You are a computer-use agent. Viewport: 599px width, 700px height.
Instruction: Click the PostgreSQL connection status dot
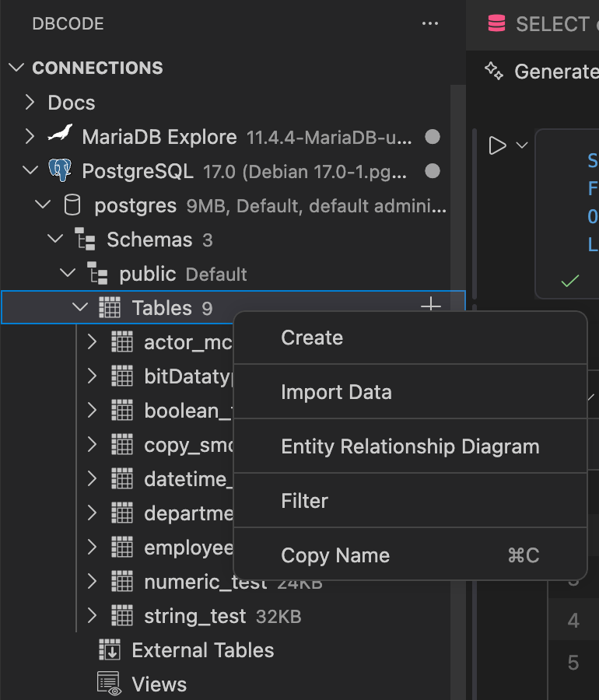432,170
